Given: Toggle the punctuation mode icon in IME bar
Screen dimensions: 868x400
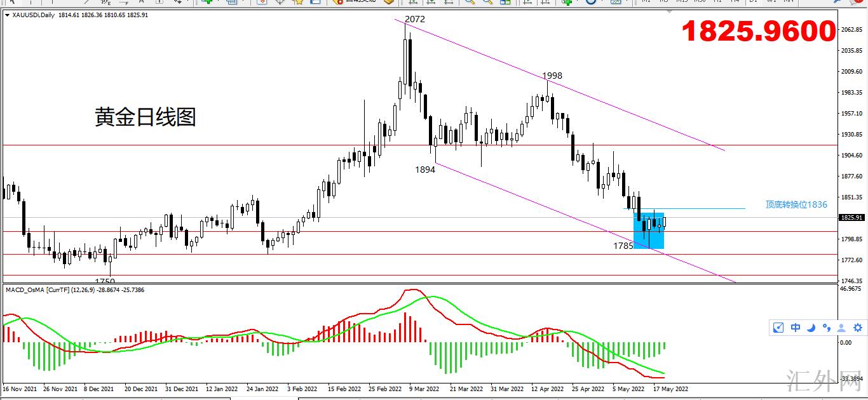Looking at the screenshot, I should click(827, 328).
